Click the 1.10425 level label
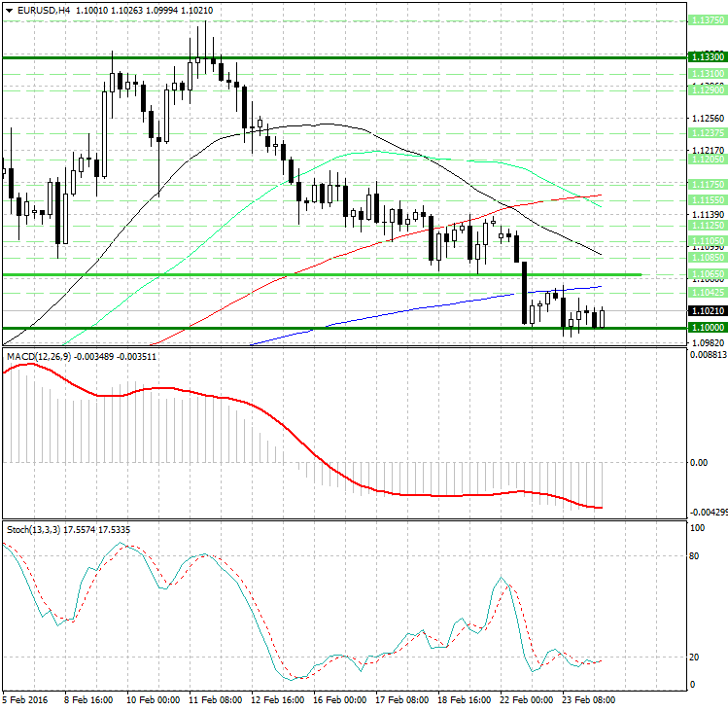This screenshot has width=728, height=711. point(708,293)
